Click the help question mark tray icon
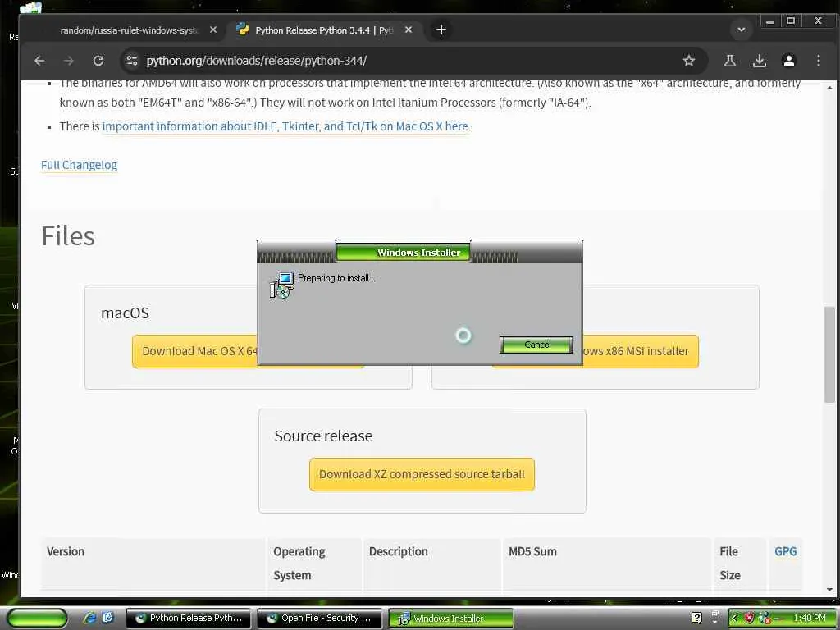The height and width of the screenshot is (630, 840). point(696,618)
